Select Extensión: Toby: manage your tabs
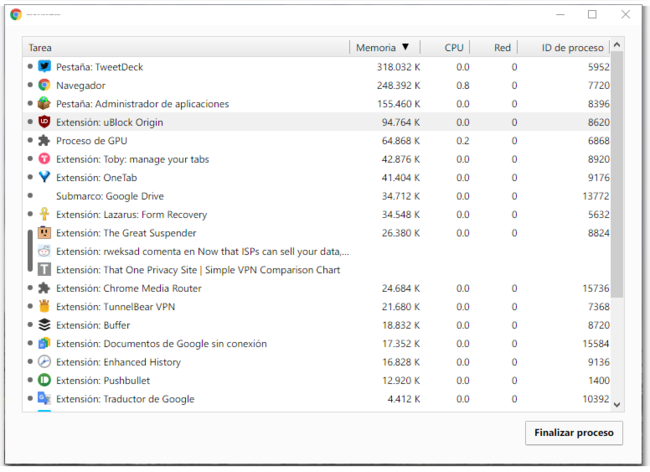The image size is (650, 472). tap(317, 159)
